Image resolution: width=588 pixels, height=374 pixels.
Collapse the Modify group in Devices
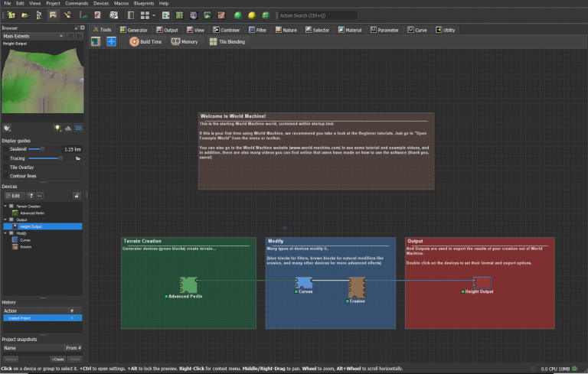coord(5,233)
